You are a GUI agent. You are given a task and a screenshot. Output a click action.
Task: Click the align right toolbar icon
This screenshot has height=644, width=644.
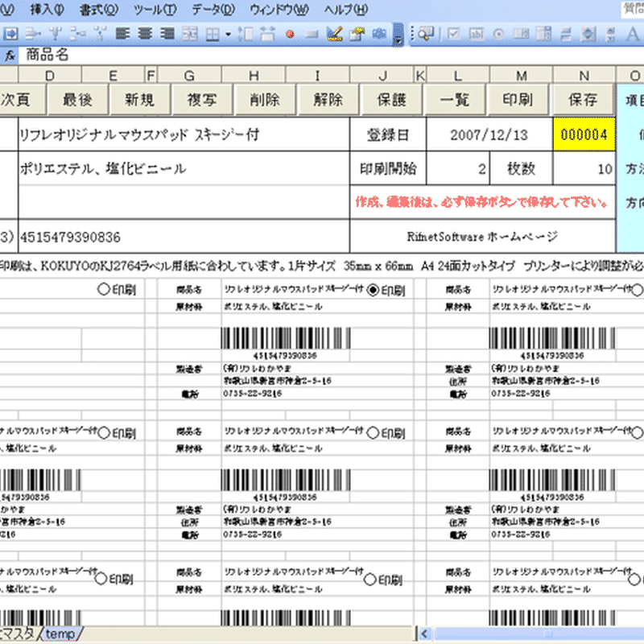click(x=167, y=33)
